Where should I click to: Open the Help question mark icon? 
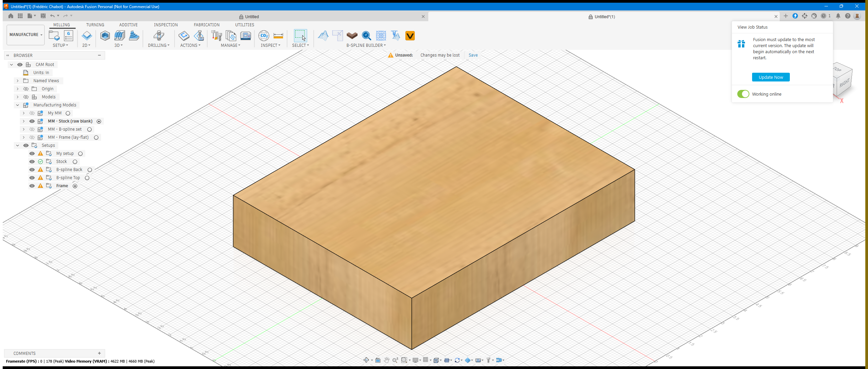tap(848, 16)
